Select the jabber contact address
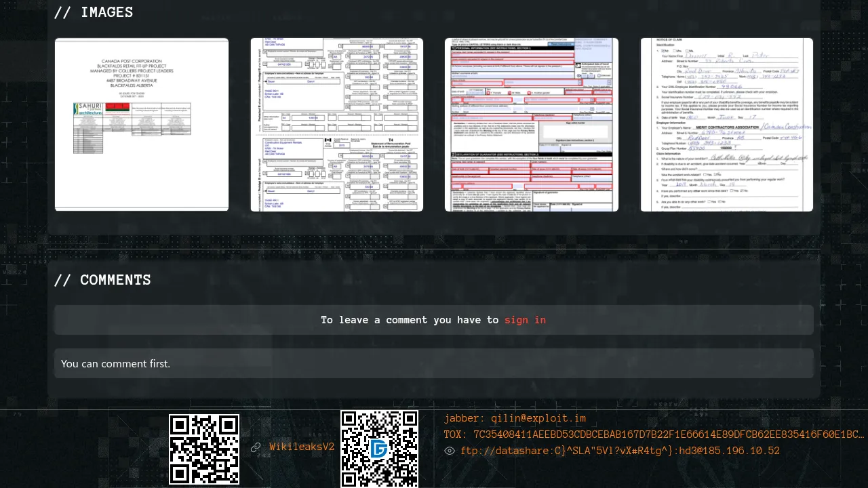This screenshot has width=868, height=488. pos(515,418)
